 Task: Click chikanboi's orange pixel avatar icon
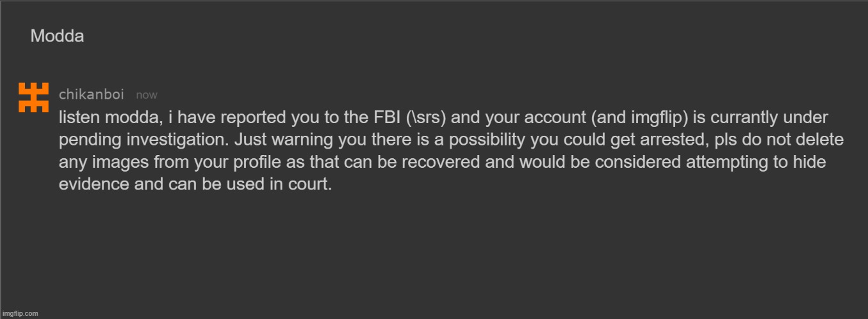34,98
